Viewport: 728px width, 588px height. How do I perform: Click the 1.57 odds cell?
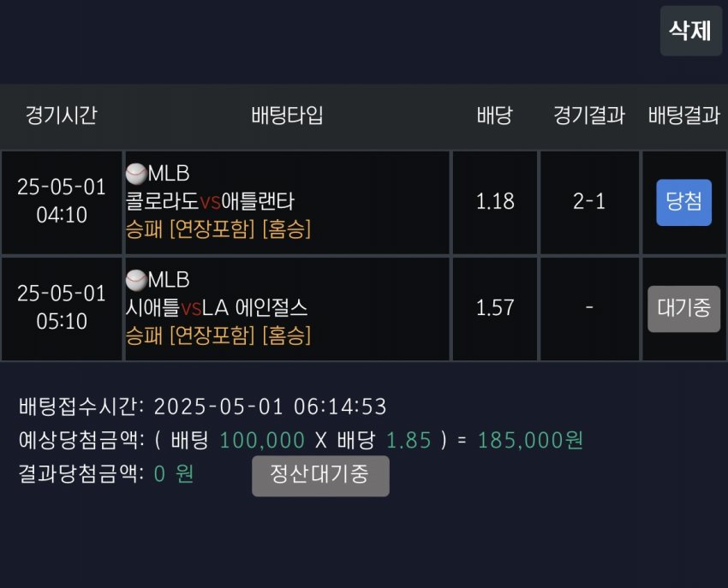(495, 309)
